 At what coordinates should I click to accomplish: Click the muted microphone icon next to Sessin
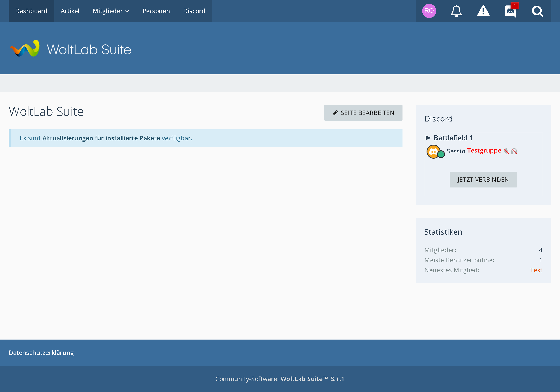pyautogui.click(x=506, y=151)
